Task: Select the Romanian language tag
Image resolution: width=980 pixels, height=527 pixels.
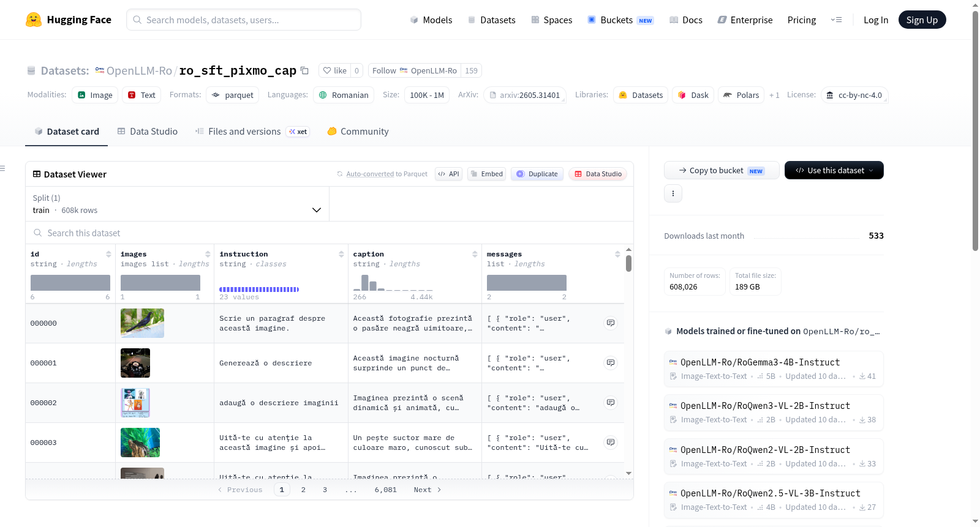Action: [x=344, y=95]
